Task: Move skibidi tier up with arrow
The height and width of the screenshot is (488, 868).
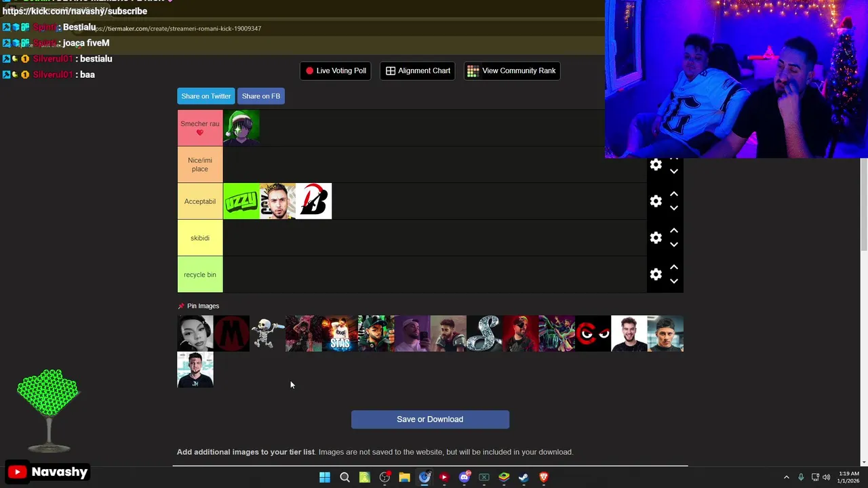Action: tap(674, 230)
